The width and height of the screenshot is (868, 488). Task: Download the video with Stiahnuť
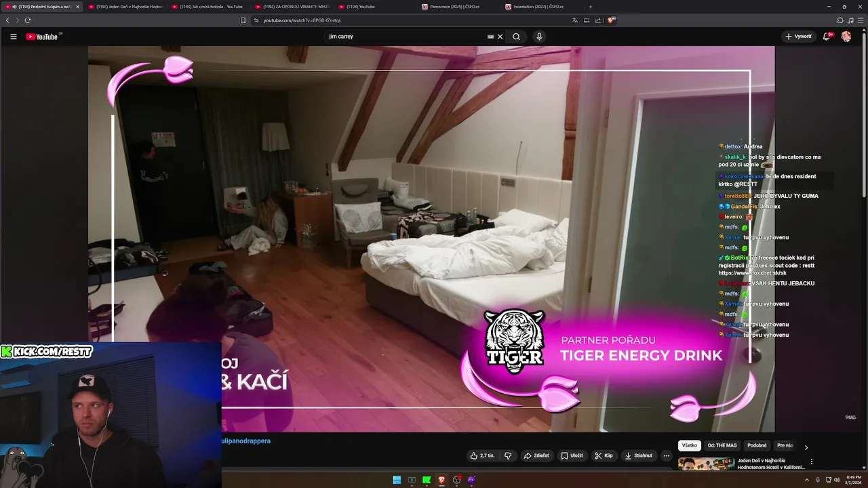(x=638, y=455)
